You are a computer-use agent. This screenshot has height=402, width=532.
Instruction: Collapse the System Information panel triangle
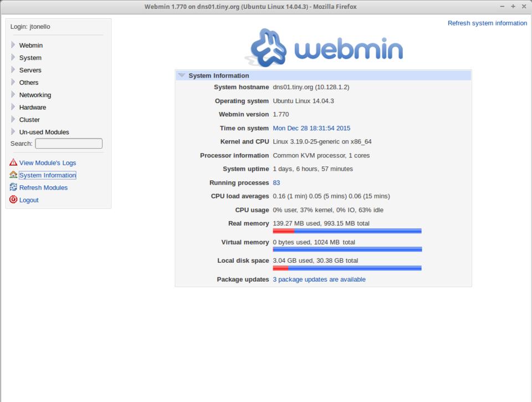point(182,75)
